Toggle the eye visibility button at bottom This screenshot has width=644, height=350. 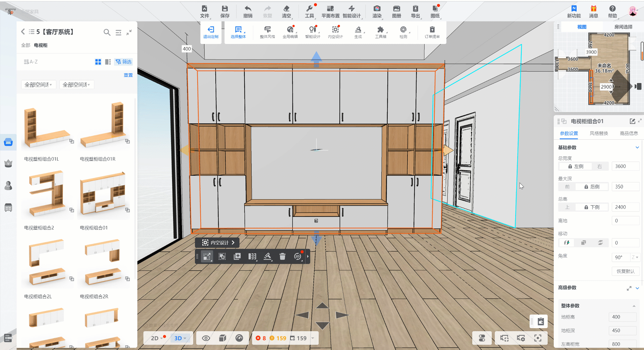206,338
